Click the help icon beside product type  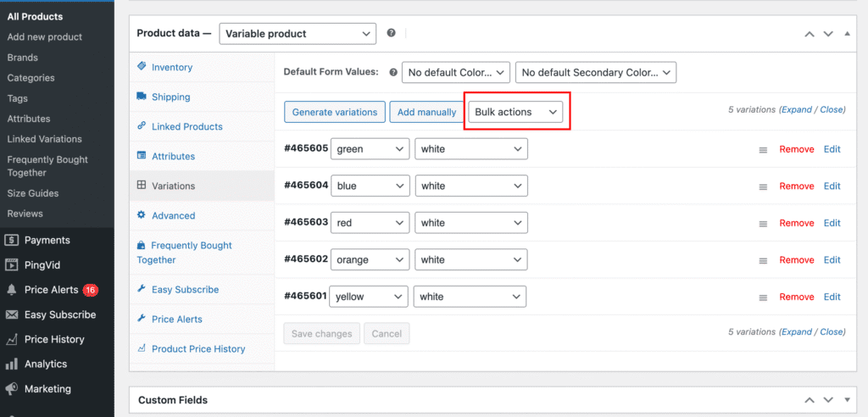coord(391,33)
